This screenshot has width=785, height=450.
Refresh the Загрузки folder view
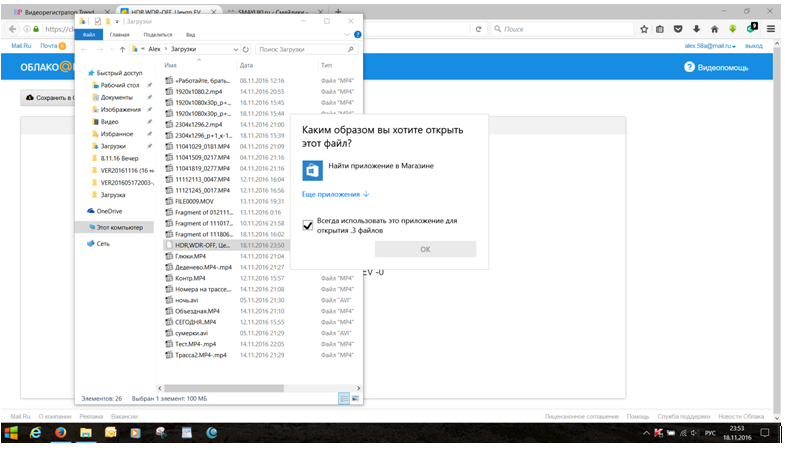[246, 48]
